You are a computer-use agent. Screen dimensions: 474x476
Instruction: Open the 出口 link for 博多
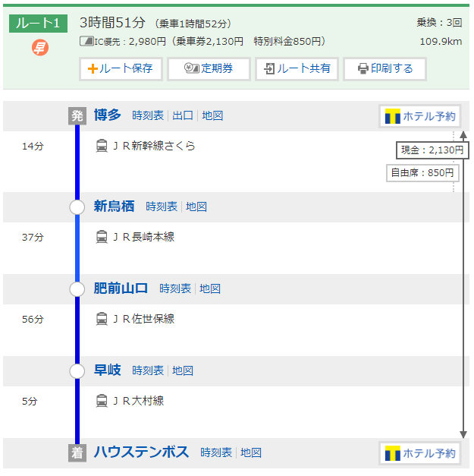tap(183, 115)
